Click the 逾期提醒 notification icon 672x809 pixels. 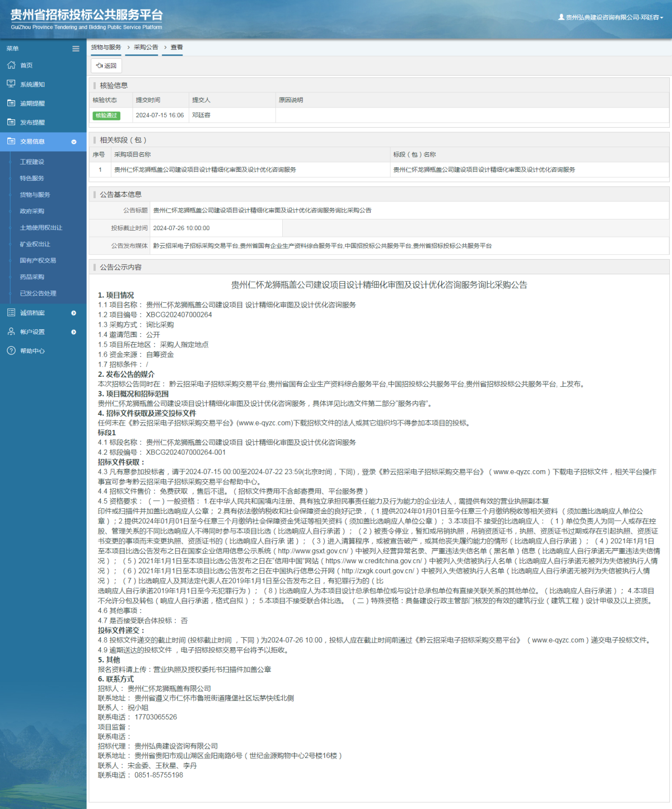(x=12, y=103)
